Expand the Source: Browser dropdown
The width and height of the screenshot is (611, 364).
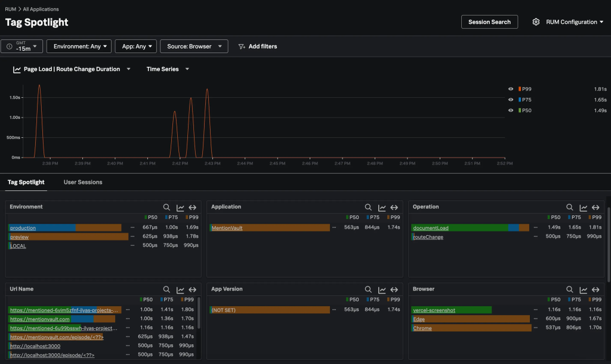(195, 47)
